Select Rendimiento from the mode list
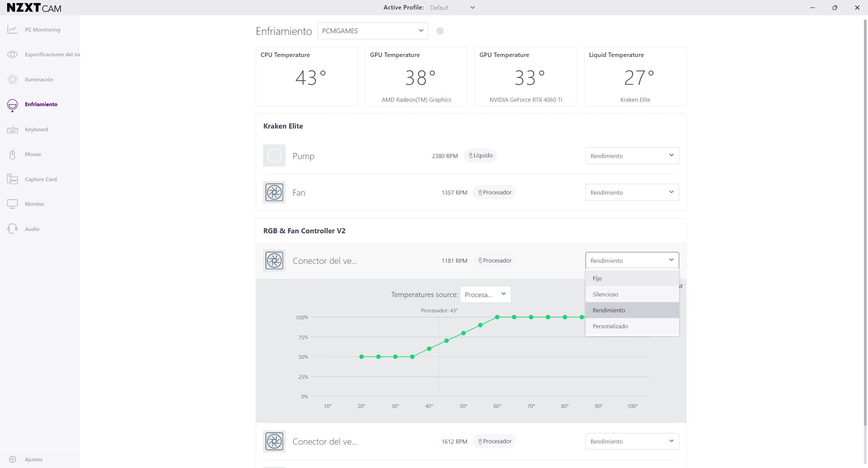The width and height of the screenshot is (868, 468). pyautogui.click(x=632, y=310)
